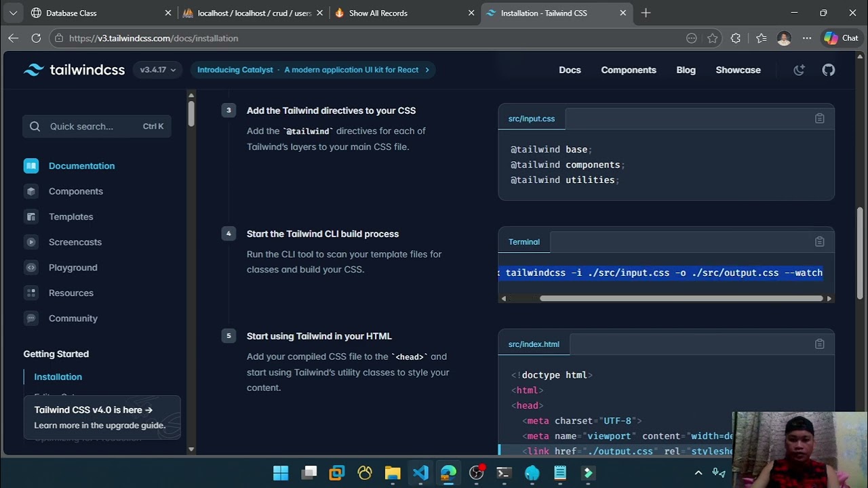This screenshot has width=868, height=488.
Task: Open Docs in top navigation
Action: [570, 70]
